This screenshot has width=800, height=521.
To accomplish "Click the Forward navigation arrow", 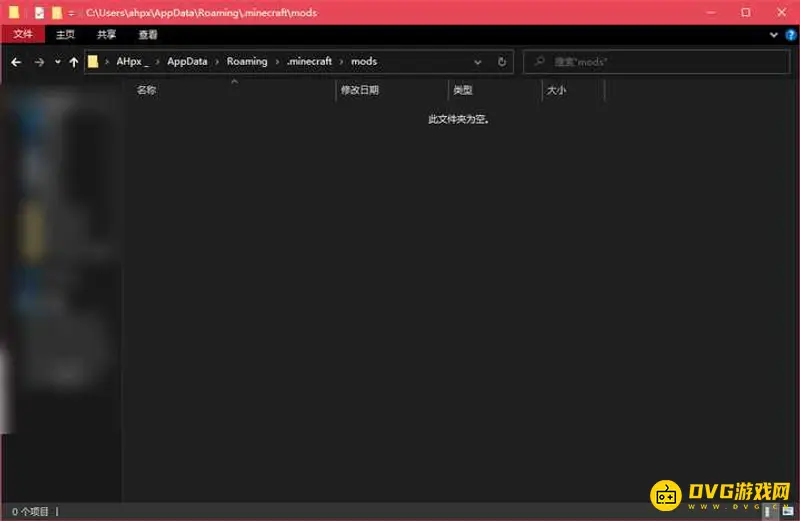I will coord(39,62).
